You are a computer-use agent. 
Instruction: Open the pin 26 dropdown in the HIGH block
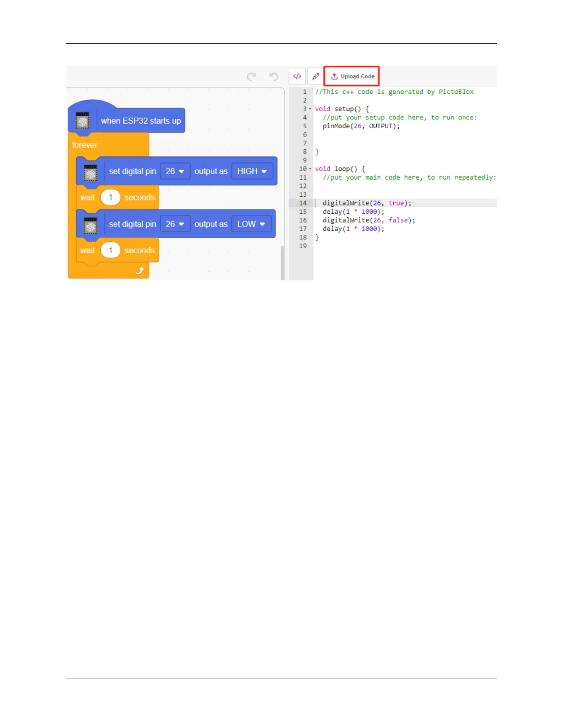click(175, 171)
